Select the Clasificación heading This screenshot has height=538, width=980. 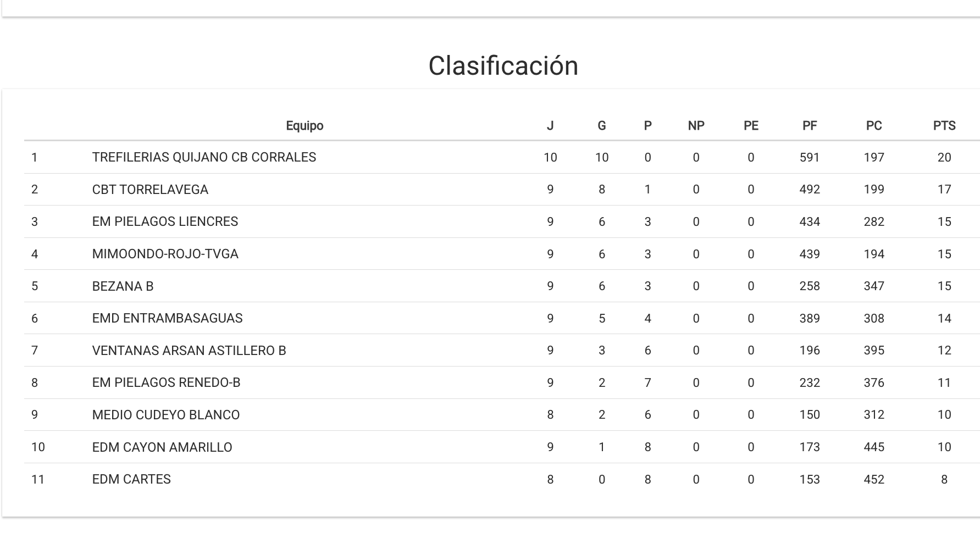coord(503,66)
